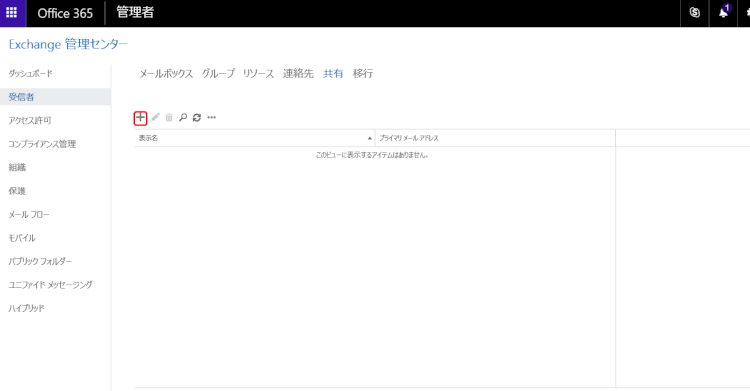Click the 管理者 header link
750x391 pixels.
coord(135,12)
